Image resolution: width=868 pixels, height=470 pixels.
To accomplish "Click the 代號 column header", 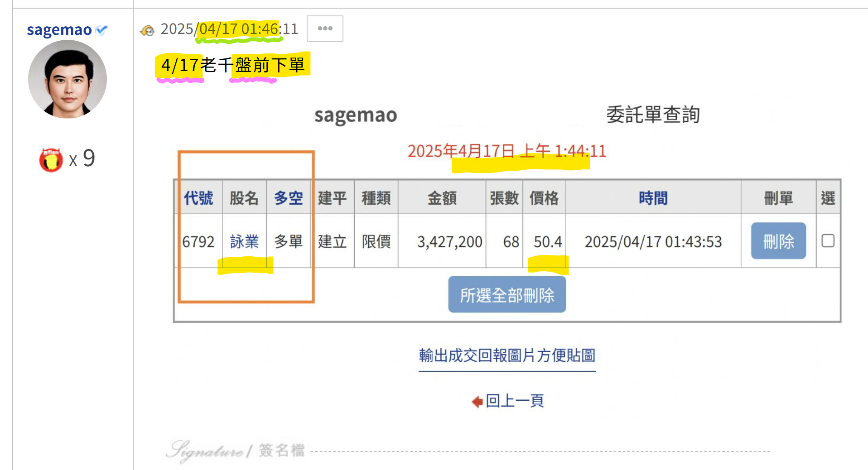I will (x=199, y=197).
